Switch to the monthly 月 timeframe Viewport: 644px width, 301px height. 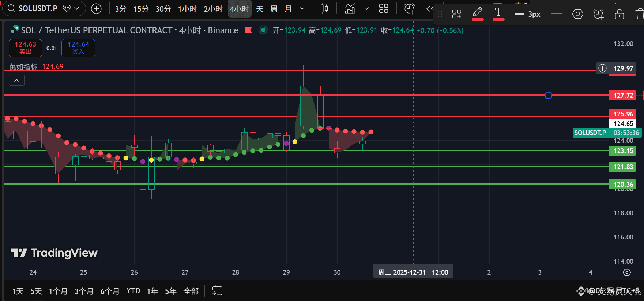(x=288, y=9)
